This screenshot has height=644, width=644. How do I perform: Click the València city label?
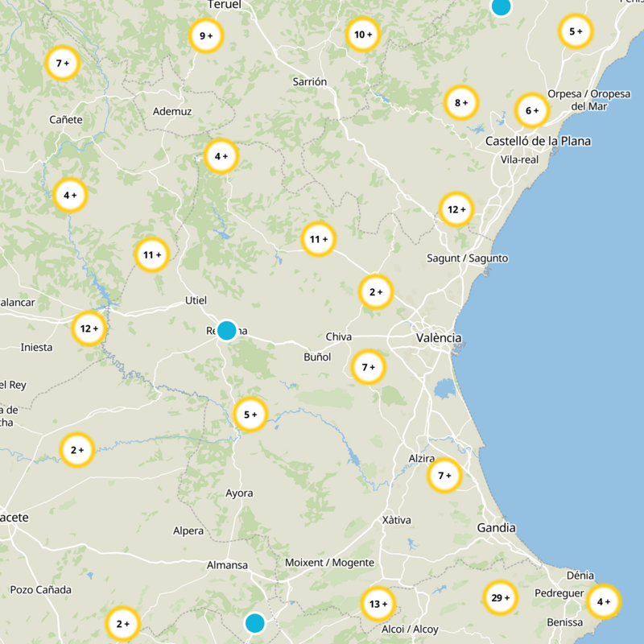(439, 338)
